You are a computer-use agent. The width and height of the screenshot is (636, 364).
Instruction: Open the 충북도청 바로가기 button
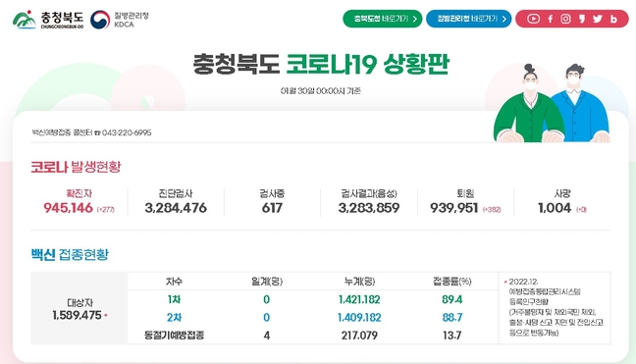tap(382, 19)
